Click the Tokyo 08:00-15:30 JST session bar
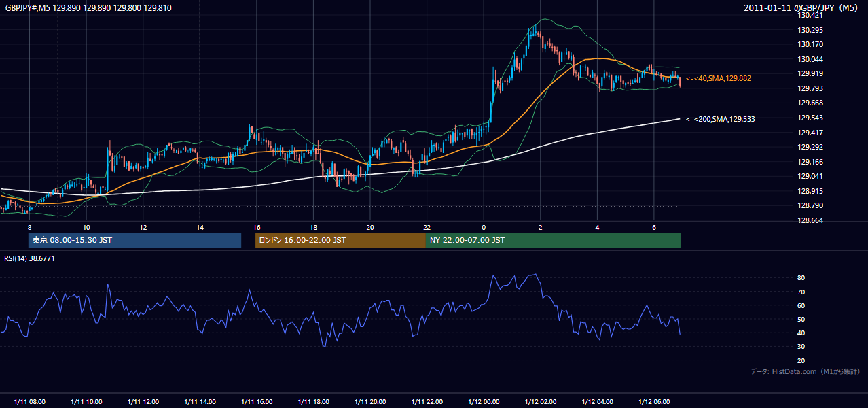Viewport: 868px width, 408px height. tap(134, 240)
